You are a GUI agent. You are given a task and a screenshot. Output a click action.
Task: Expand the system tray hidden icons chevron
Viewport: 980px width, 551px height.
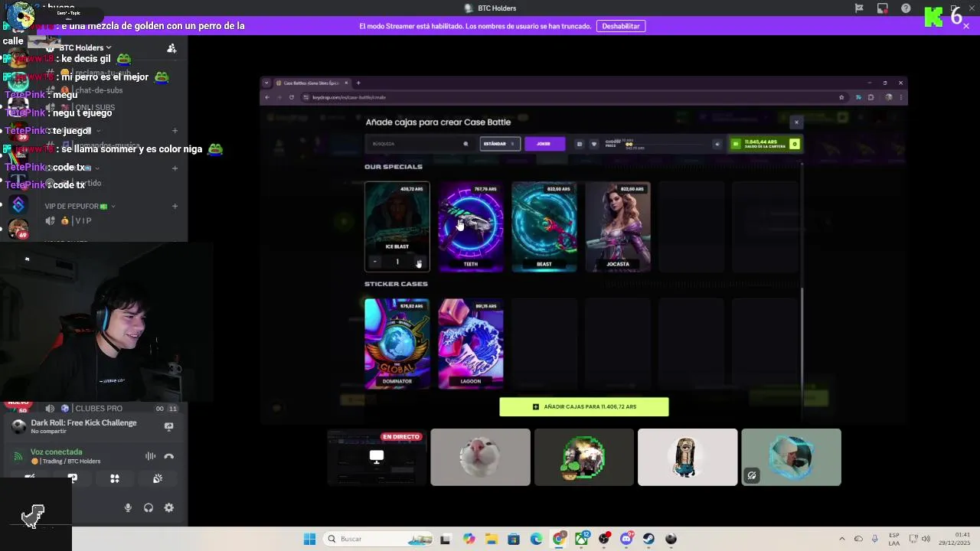(x=842, y=539)
